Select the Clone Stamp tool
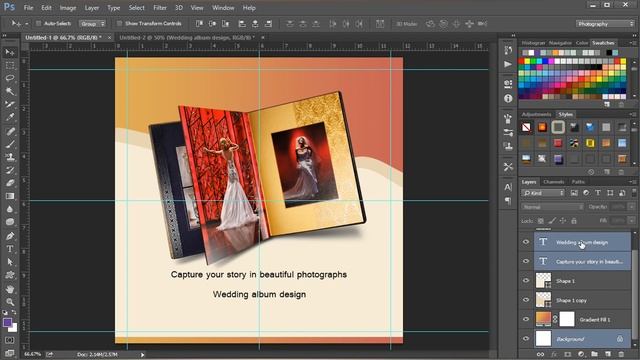 tap(10, 157)
